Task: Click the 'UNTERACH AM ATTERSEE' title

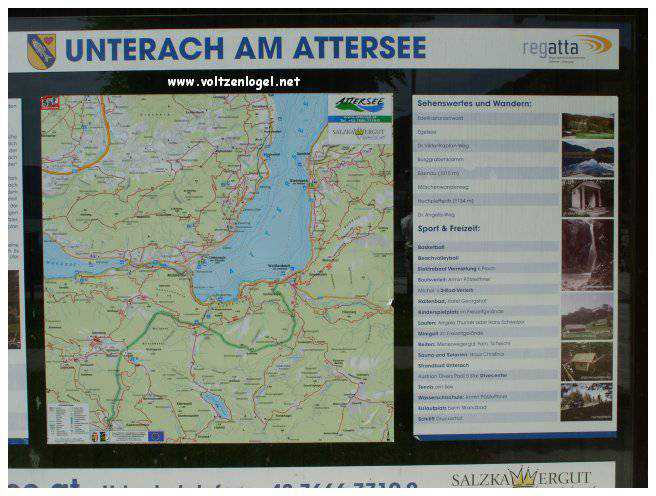Action: pyautogui.click(x=245, y=48)
